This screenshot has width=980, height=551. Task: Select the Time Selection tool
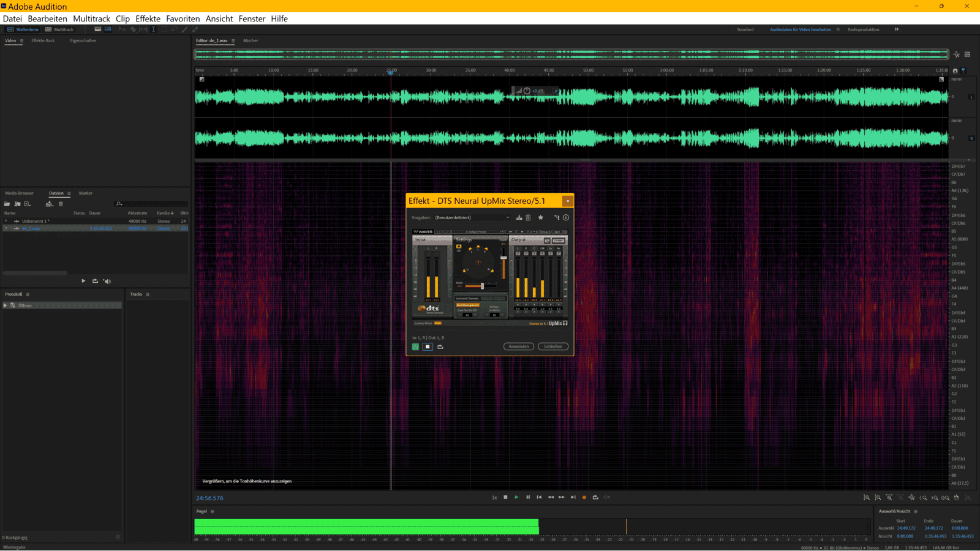(154, 29)
